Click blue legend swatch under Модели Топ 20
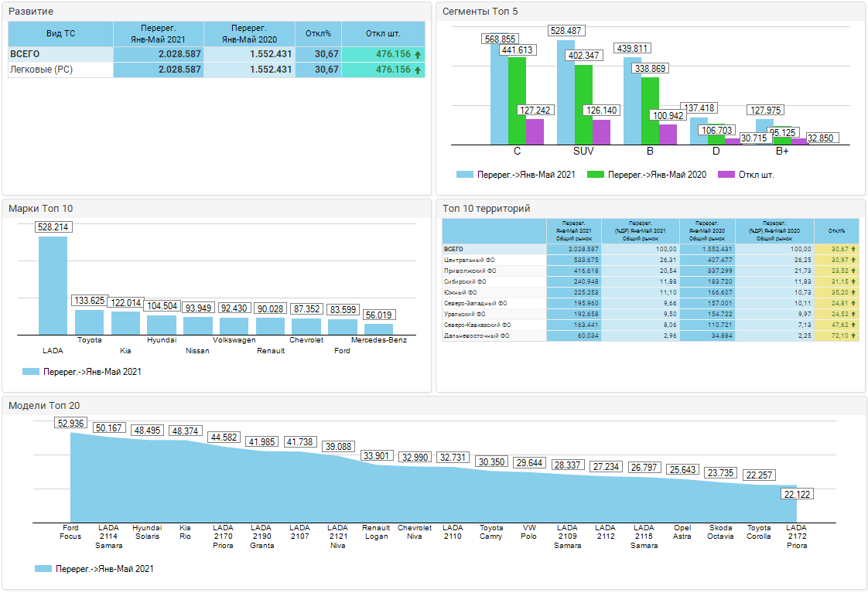The width and height of the screenshot is (868, 613). point(43,569)
